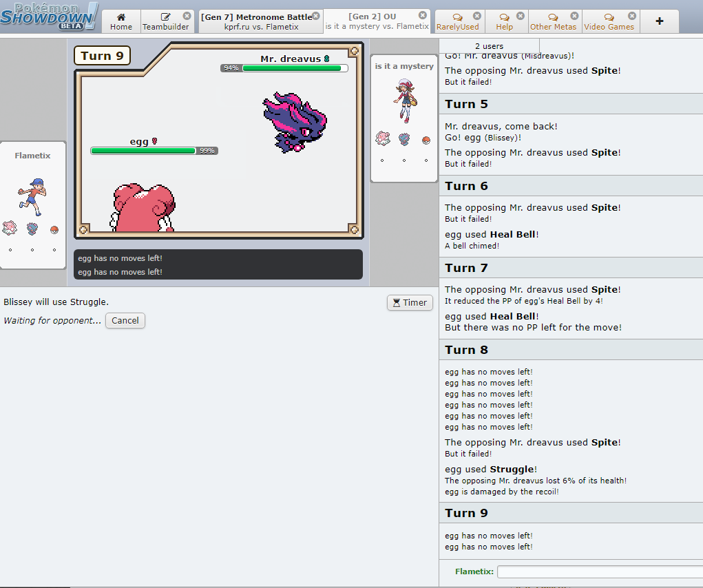Click the battle message bar
Image resolution: width=703 pixels, height=588 pixels.
(218, 264)
